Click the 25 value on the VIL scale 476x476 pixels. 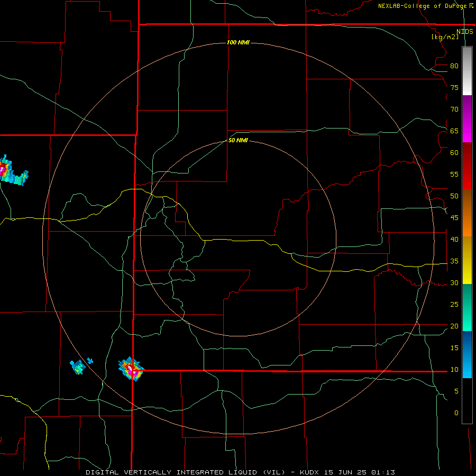pos(454,305)
